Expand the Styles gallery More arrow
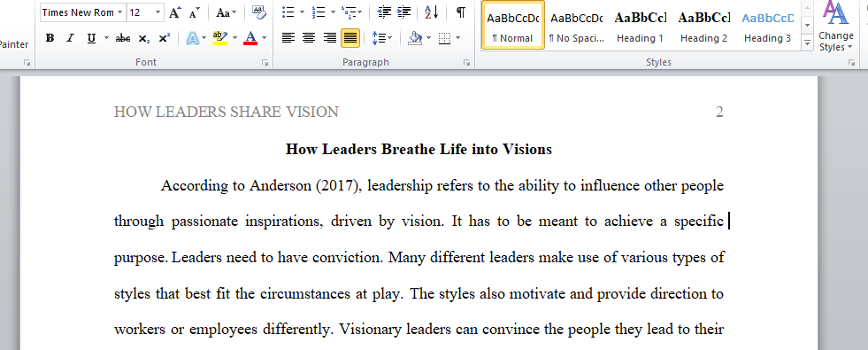868x350 pixels. pyautogui.click(x=808, y=43)
